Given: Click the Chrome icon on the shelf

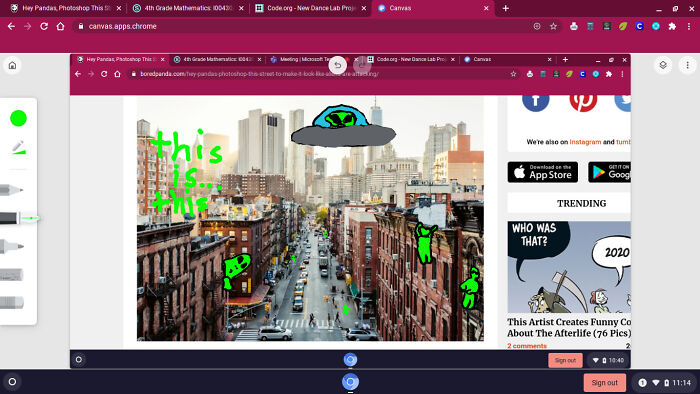Looking at the screenshot, I should click(x=350, y=382).
